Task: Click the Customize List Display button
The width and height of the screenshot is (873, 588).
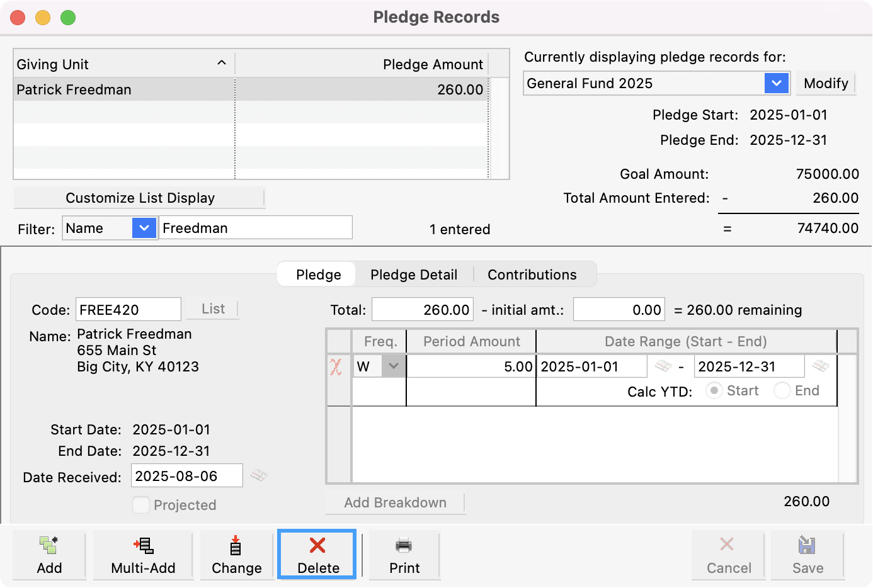Action: [139, 198]
